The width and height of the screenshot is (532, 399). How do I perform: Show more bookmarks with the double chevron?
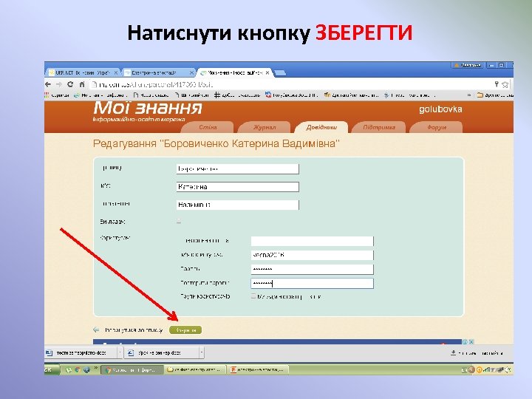[x=469, y=95]
